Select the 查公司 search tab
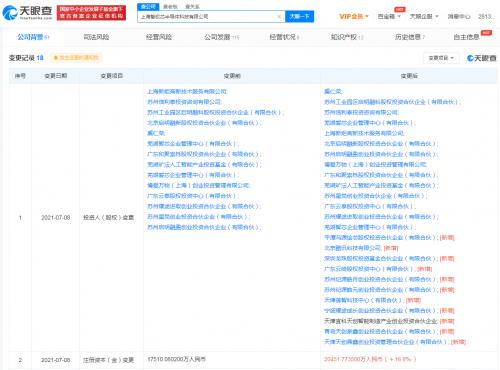The height and width of the screenshot is (370, 500). (148, 7)
